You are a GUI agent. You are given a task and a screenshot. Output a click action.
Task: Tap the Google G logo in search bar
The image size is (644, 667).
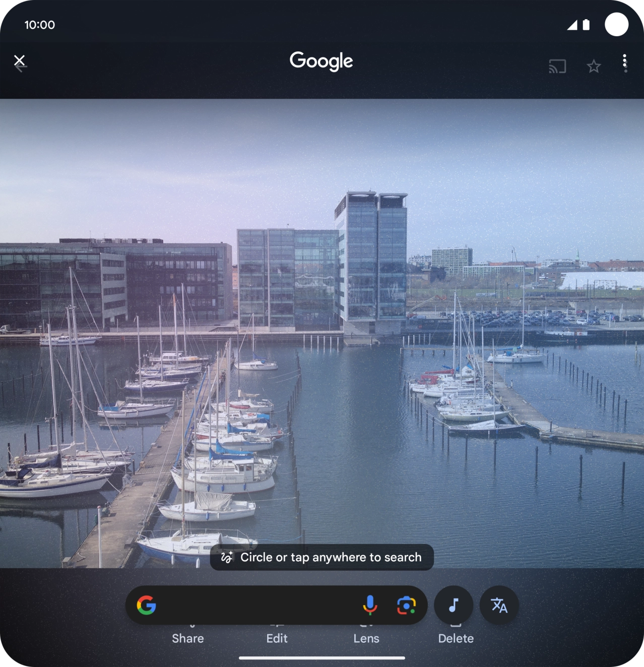[x=146, y=606]
